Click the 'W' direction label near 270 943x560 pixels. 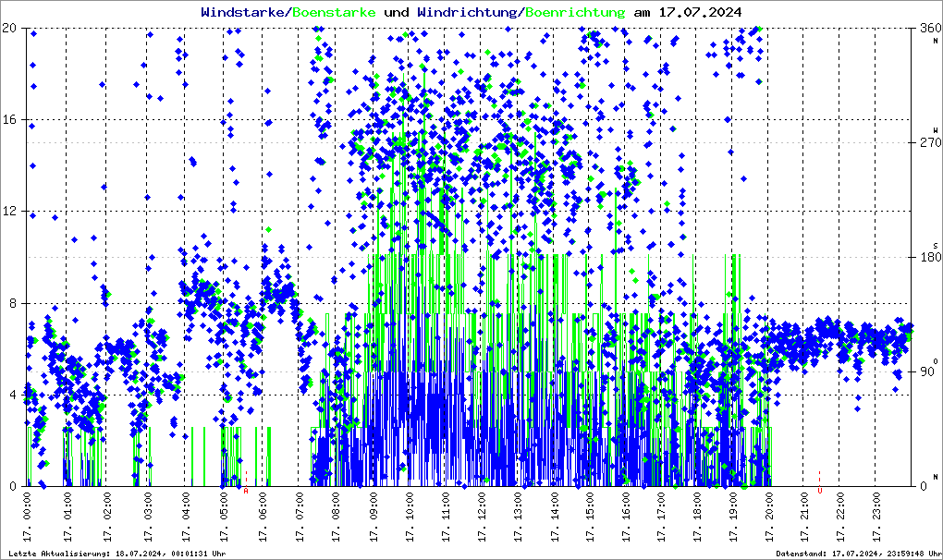coord(936,129)
